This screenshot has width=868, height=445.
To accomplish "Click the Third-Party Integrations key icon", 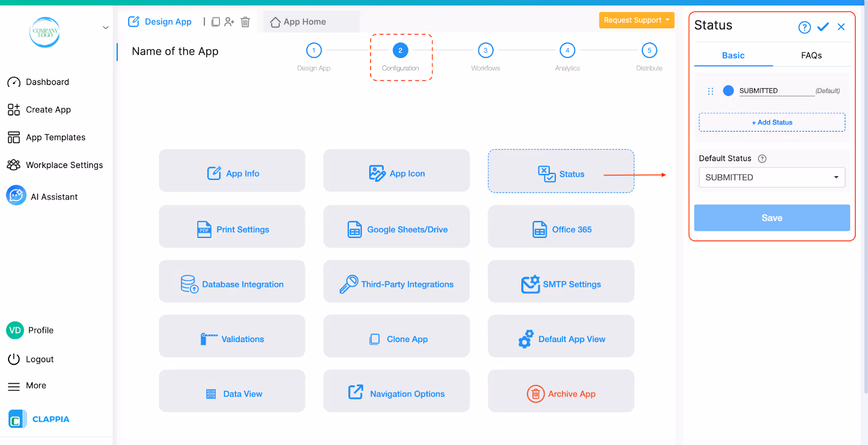I will click(x=349, y=284).
